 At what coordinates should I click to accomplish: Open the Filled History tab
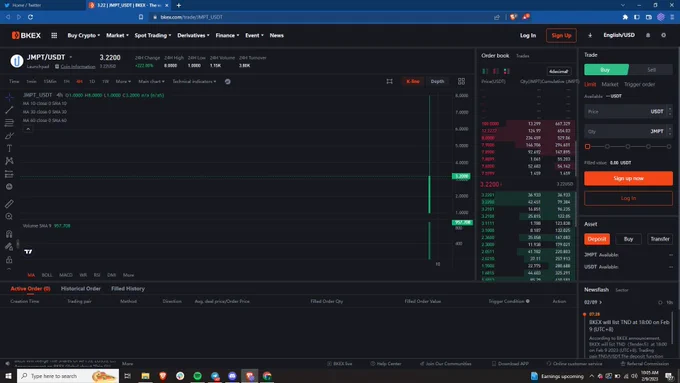[x=128, y=289]
